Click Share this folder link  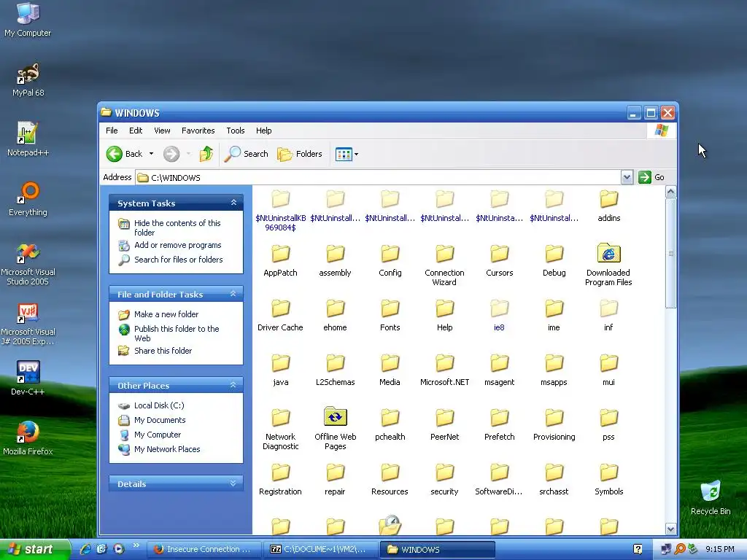(x=163, y=351)
